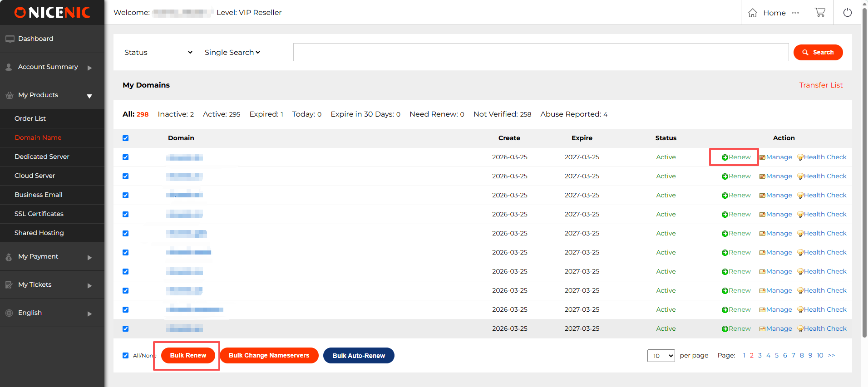Uncheck the ninth domain row checkbox

pos(126,310)
